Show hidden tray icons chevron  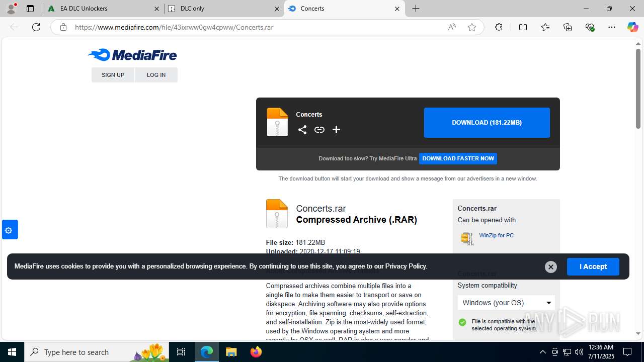[x=542, y=352]
